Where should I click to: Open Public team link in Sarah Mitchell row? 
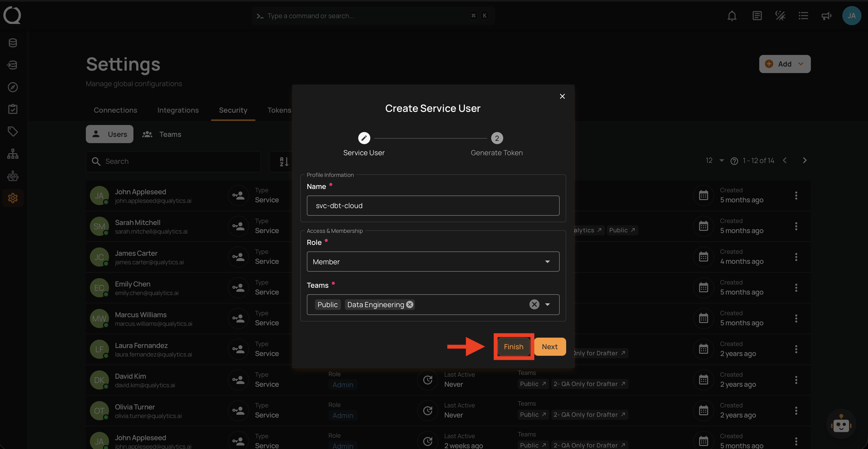click(622, 230)
